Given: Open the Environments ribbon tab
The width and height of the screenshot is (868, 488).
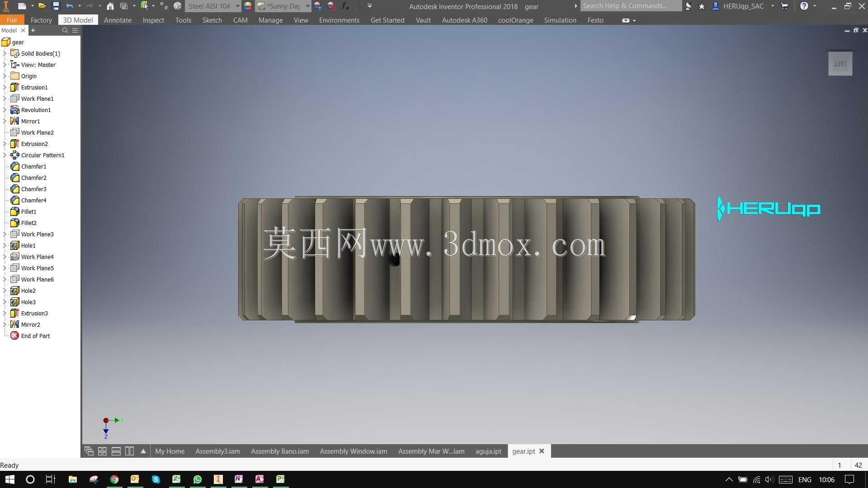Looking at the screenshot, I should point(339,20).
